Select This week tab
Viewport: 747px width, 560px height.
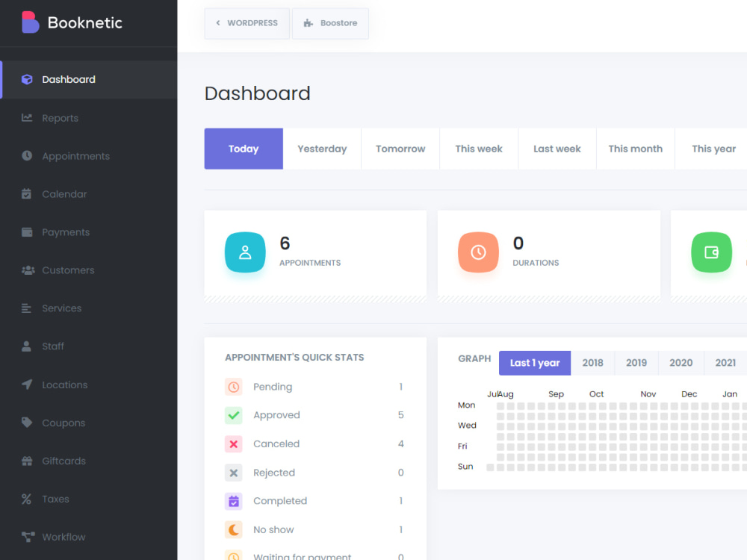[x=479, y=149]
